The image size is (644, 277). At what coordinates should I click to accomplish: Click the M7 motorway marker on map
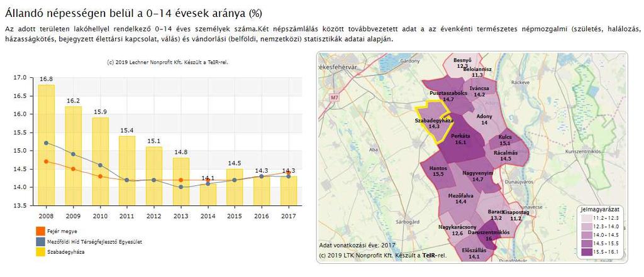tap(333, 97)
